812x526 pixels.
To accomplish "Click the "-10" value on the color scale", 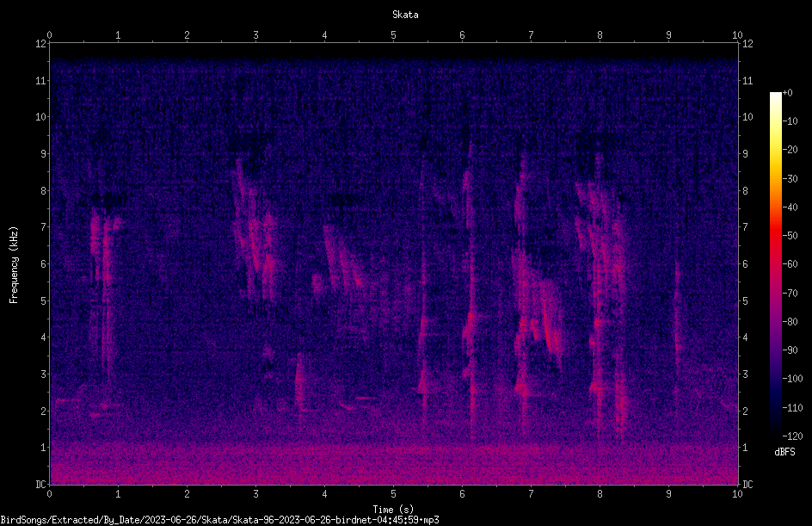I will (x=790, y=121).
